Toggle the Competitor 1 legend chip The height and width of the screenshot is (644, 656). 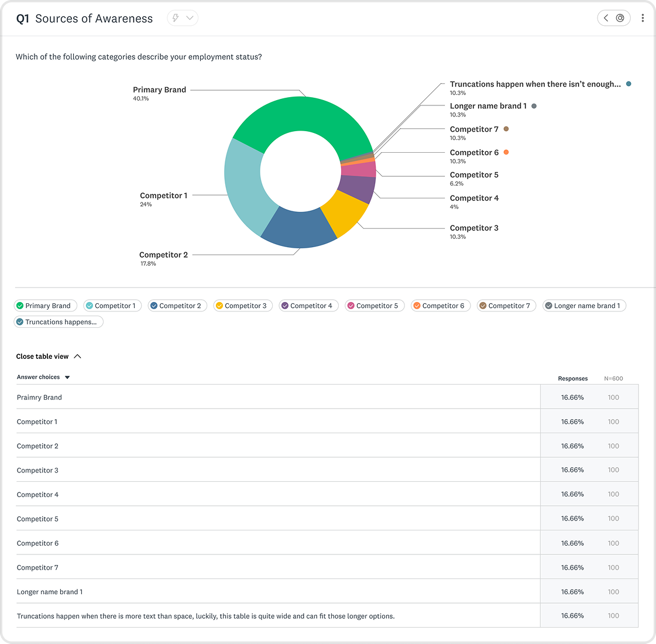pyautogui.click(x=112, y=306)
